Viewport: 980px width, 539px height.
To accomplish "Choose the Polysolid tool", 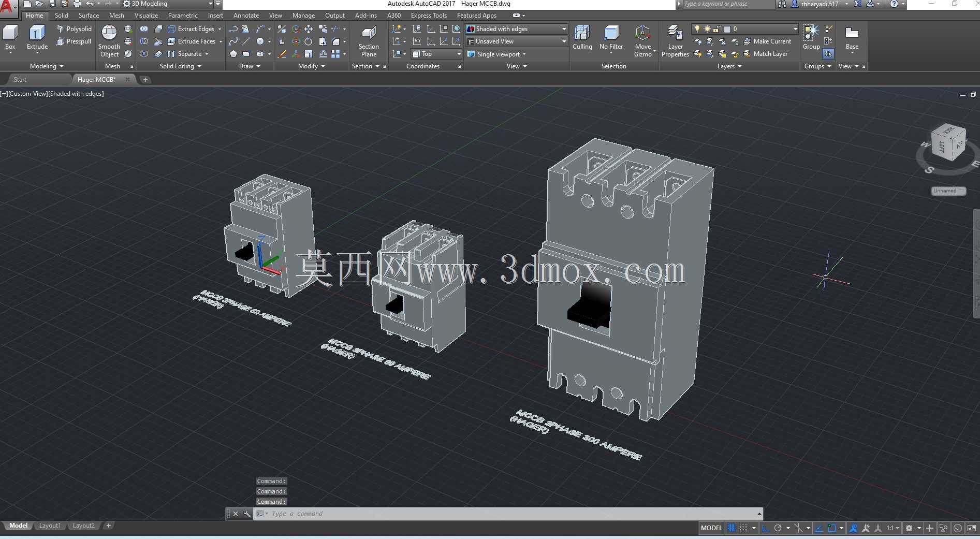I will pos(74,29).
